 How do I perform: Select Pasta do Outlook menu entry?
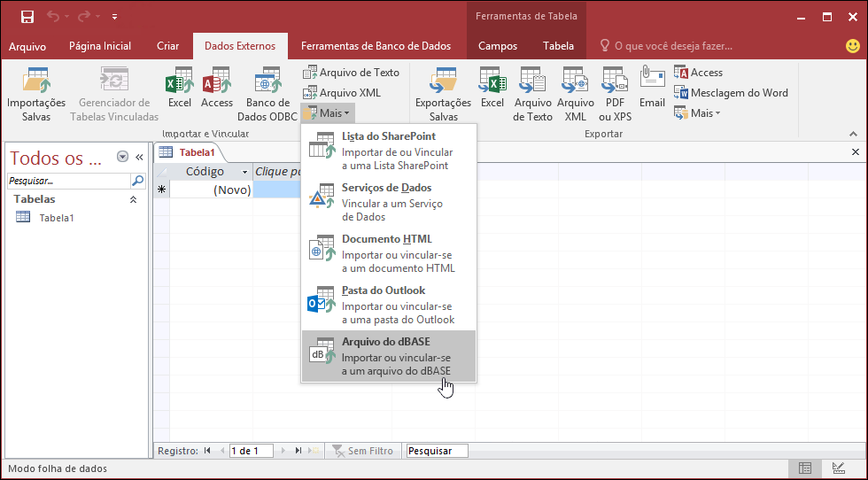[389, 305]
